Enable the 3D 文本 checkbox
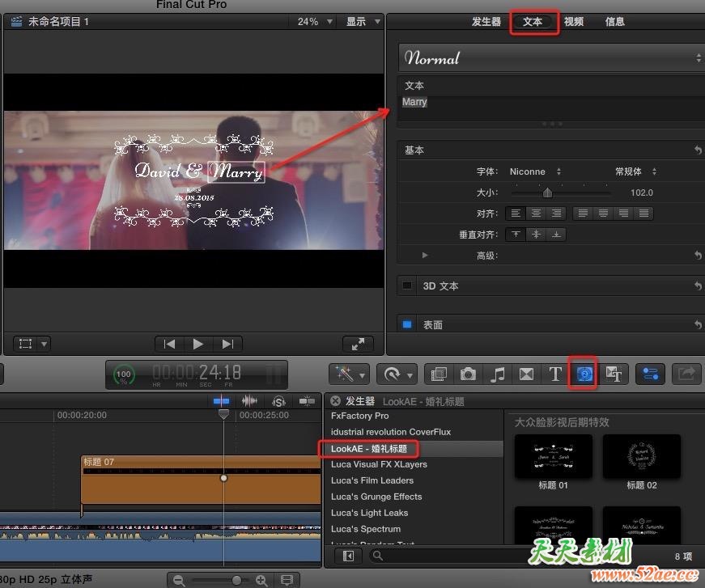705x588 pixels. (x=407, y=286)
